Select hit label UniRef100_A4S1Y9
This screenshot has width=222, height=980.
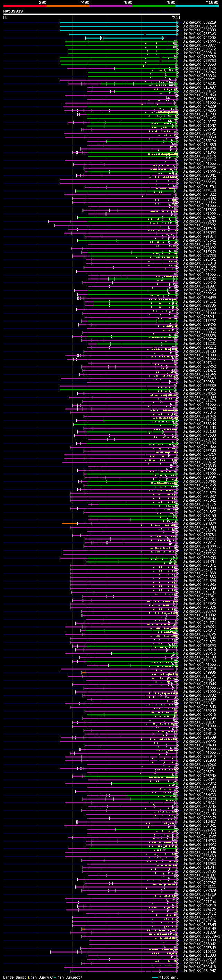pos(199,531)
